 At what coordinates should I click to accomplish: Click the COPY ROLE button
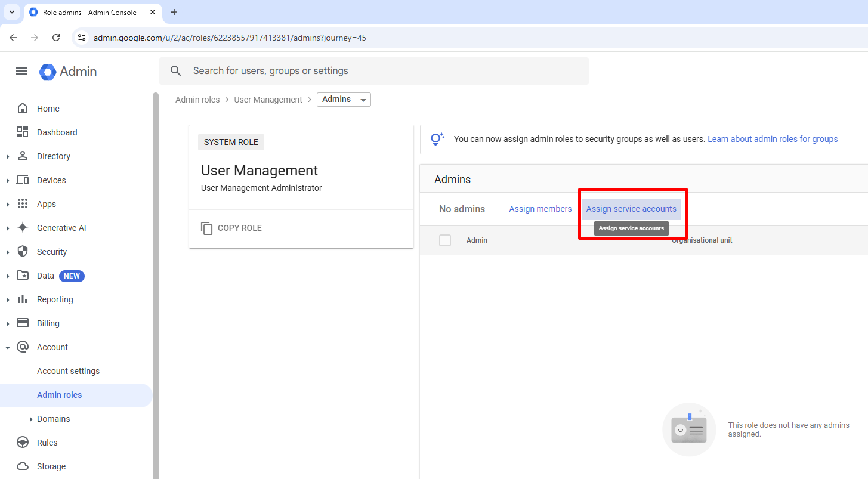tap(231, 228)
